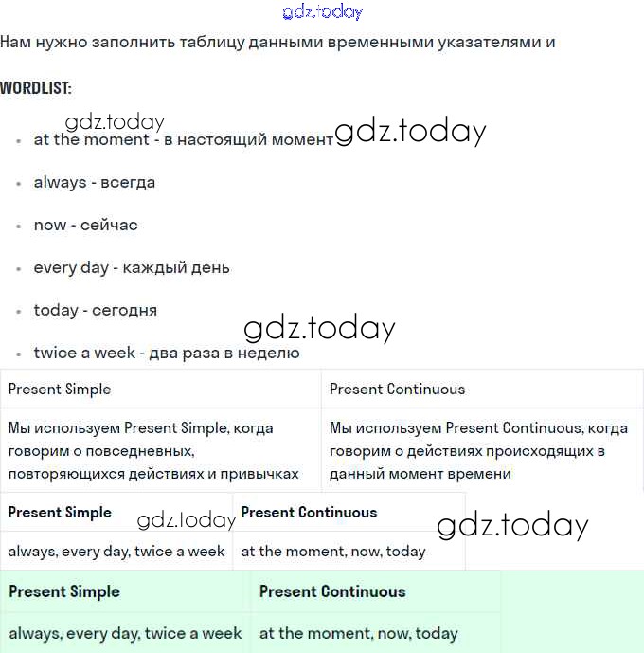Select green cell "at the moment, now, today"

coord(358,633)
